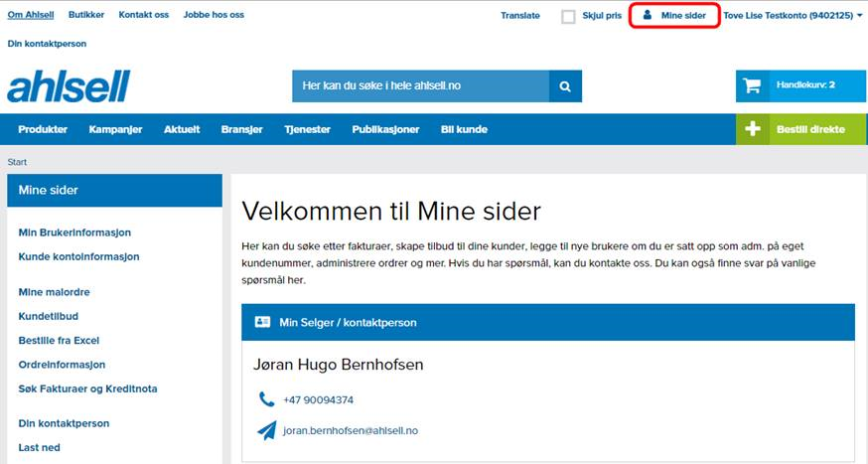Click the Min Selger / kontaktperson header text
Image resolution: width=868 pixels, height=464 pixels.
point(348,322)
